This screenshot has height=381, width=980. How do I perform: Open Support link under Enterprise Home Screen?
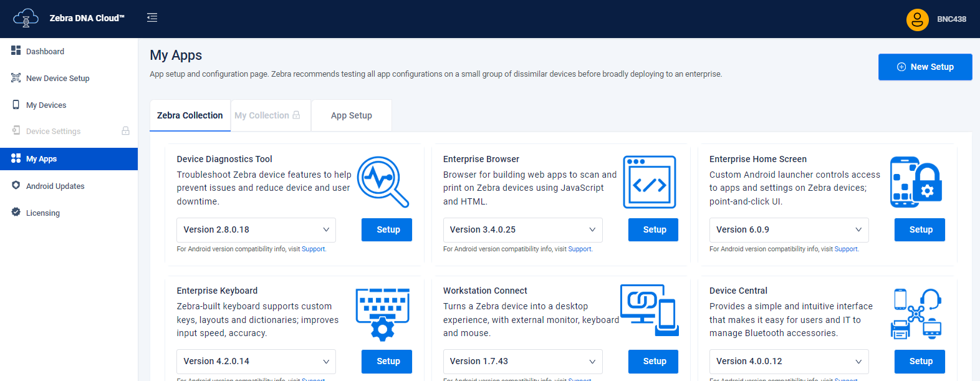coord(846,249)
